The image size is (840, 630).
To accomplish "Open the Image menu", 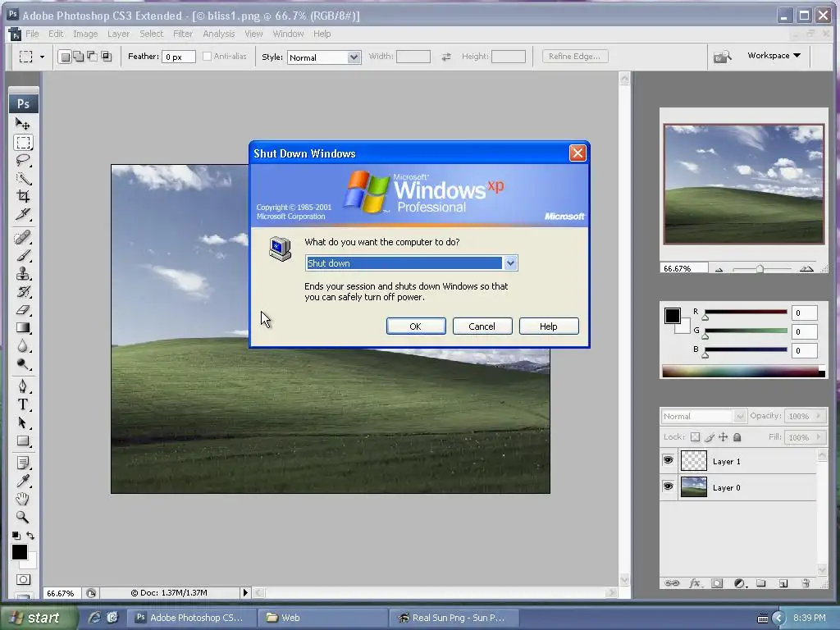I will pyautogui.click(x=85, y=34).
